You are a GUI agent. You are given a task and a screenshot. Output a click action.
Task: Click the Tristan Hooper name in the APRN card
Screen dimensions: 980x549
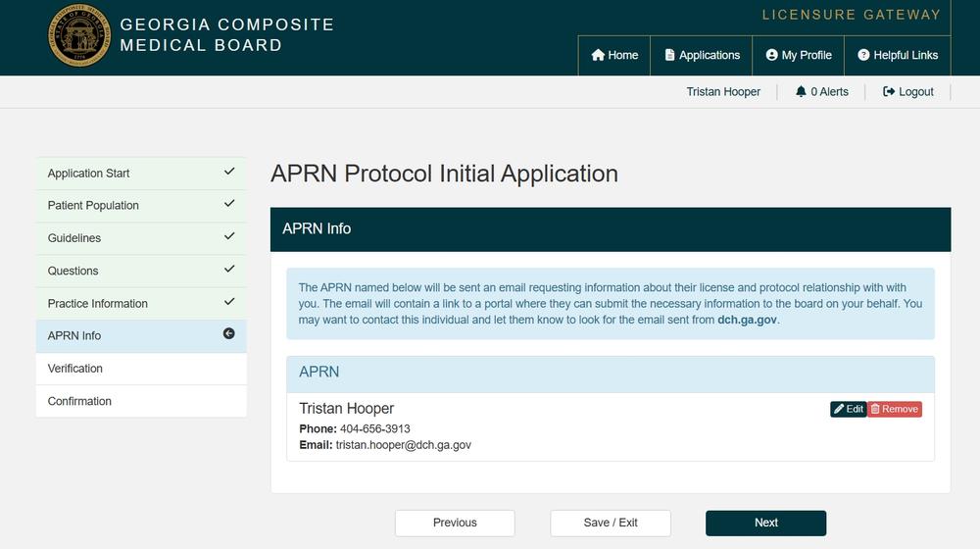pyautogui.click(x=346, y=408)
